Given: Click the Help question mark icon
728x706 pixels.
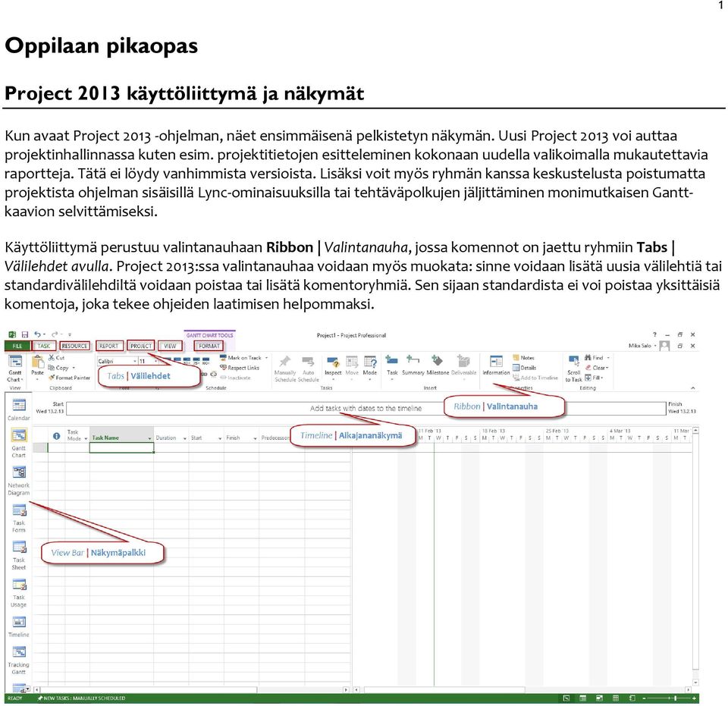Looking at the screenshot, I should point(654,334).
